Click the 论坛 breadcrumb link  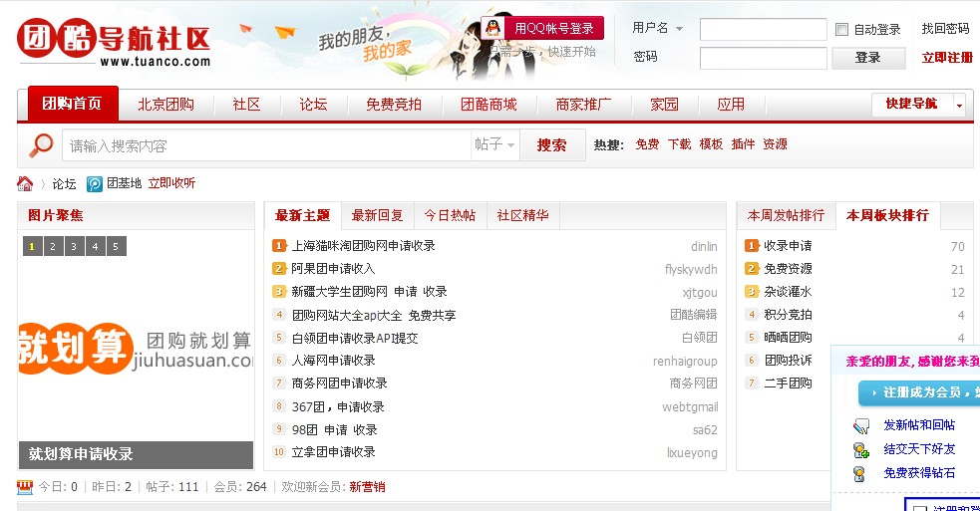(65, 183)
